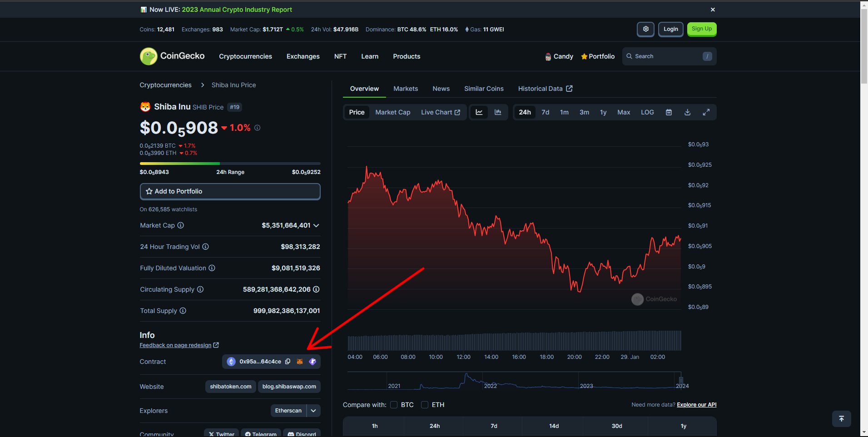Open blog.shibaswap.com website link
This screenshot has height=437, width=868.
tap(289, 387)
